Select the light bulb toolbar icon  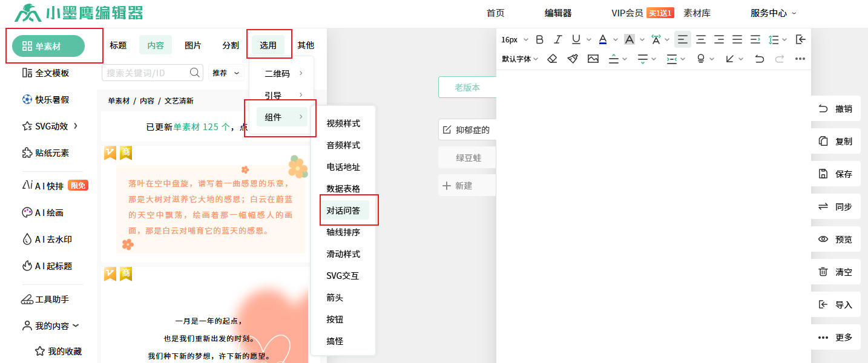701,59
